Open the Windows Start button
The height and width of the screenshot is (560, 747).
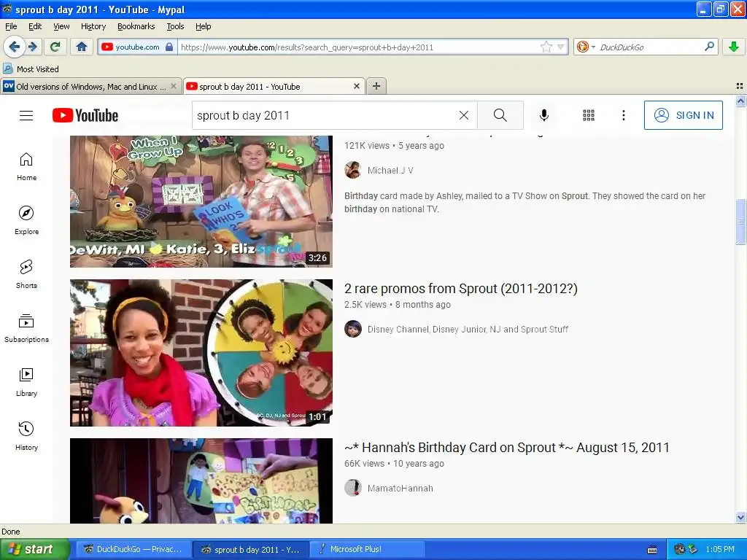pyautogui.click(x=34, y=549)
